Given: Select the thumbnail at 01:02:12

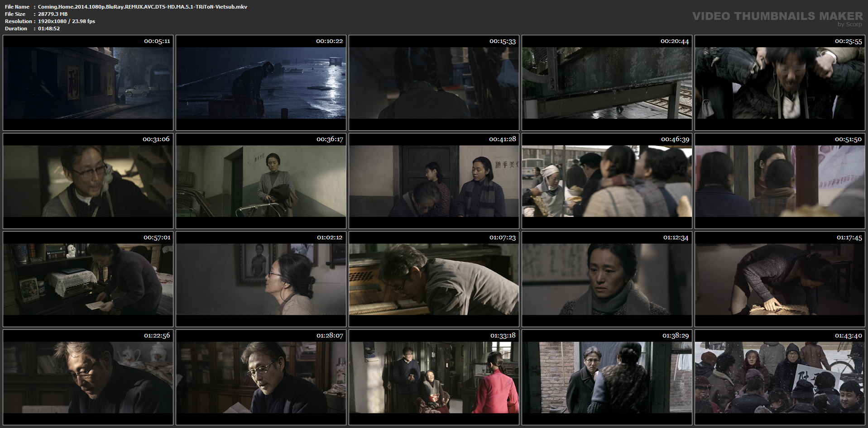Looking at the screenshot, I should click(x=261, y=279).
